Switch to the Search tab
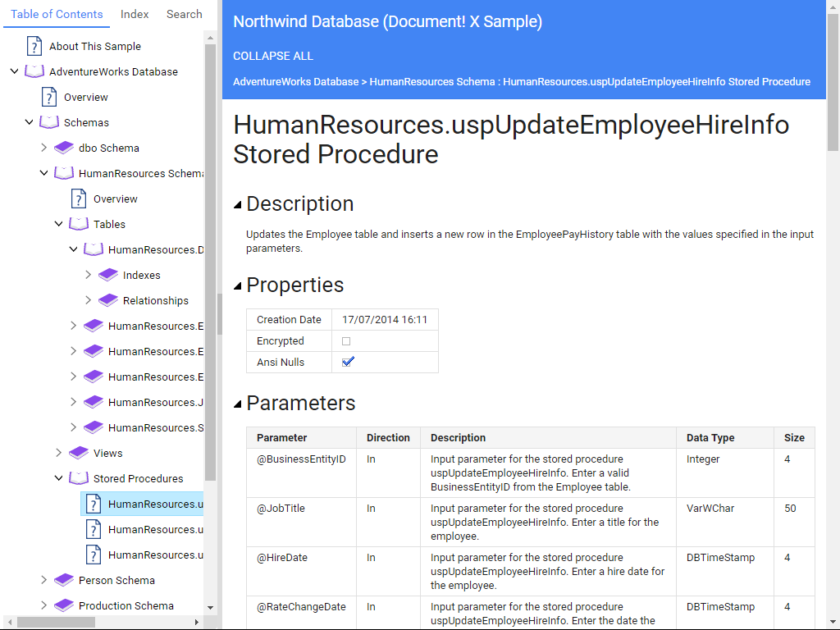The height and width of the screenshot is (630, 840). [x=185, y=15]
